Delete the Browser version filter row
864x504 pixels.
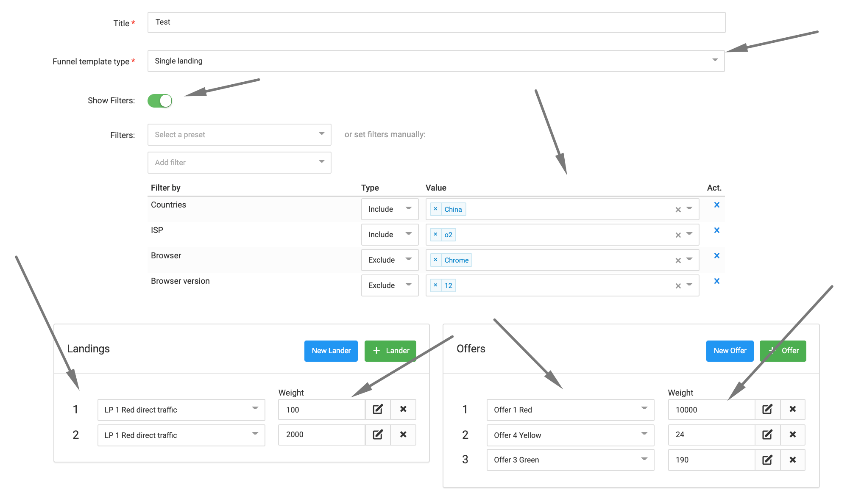pyautogui.click(x=716, y=281)
